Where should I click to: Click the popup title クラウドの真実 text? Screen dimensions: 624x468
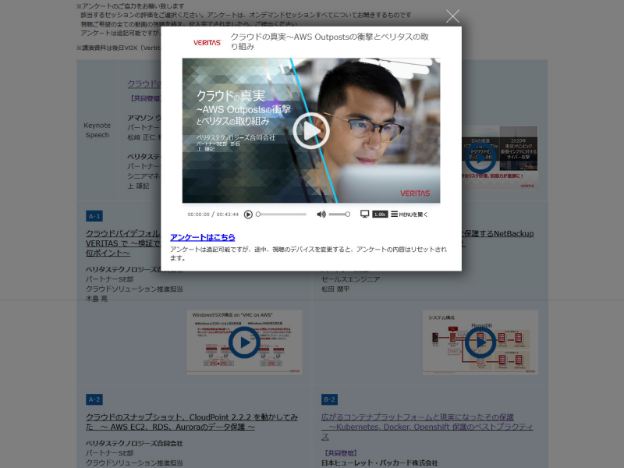[330, 41]
